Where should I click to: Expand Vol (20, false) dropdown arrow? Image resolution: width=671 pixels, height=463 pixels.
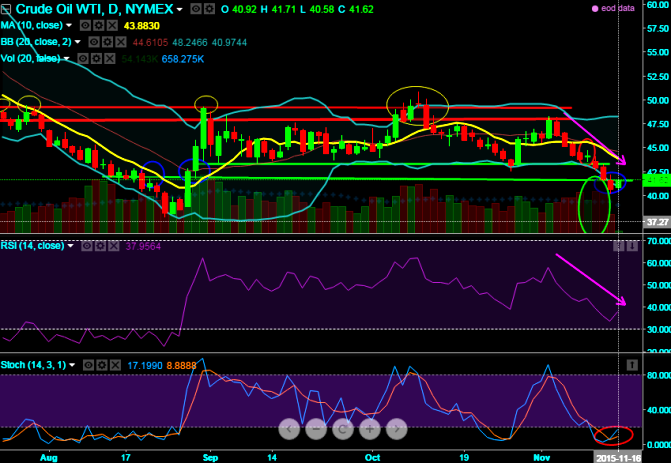[66, 58]
